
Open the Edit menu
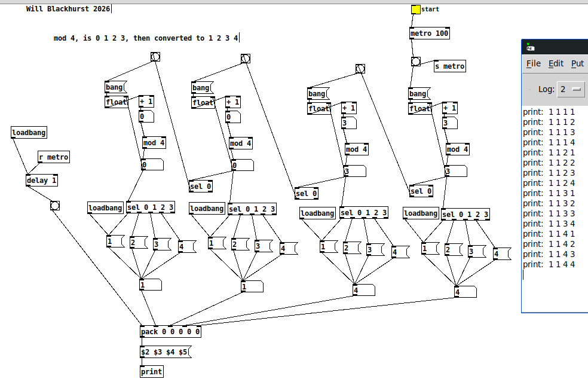point(555,63)
